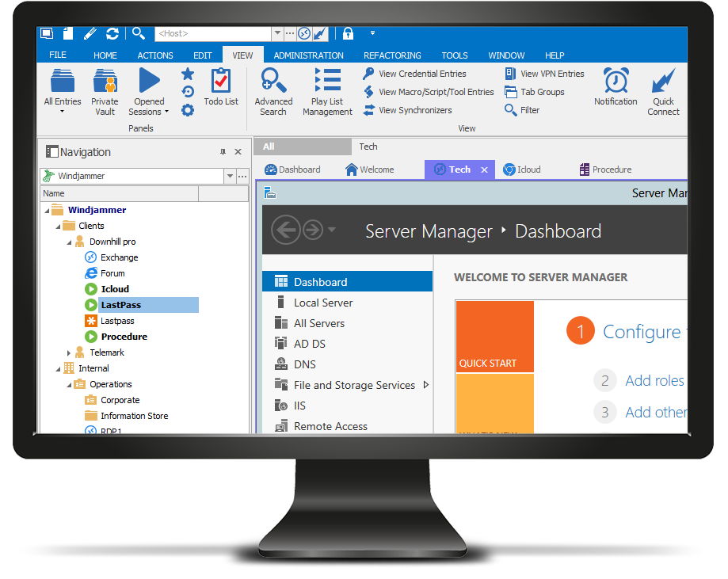Switch to the ACTIONS ribbon tab
Image resolution: width=728 pixels, height=579 pixels.
pos(155,55)
